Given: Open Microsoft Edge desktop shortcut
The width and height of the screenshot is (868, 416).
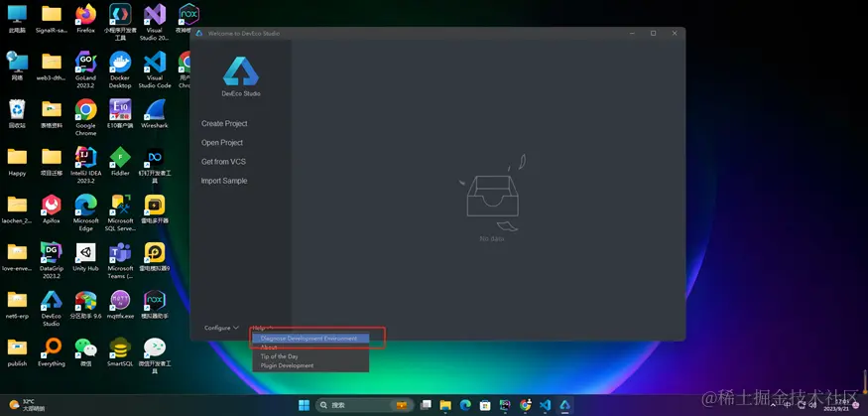Looking at the screenshot, I should [85, 212].
